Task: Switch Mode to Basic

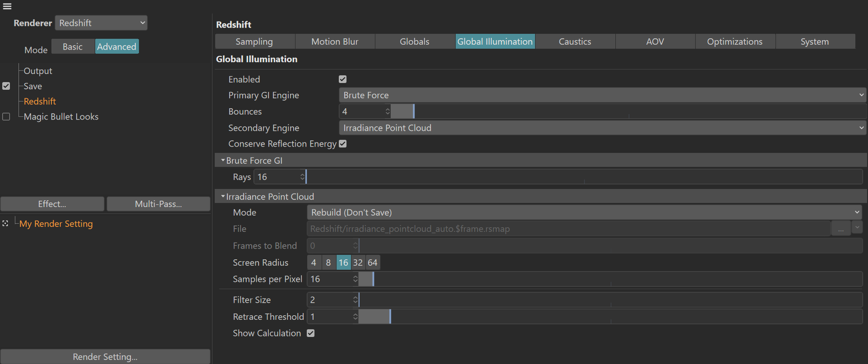Action: click(73, 46)
